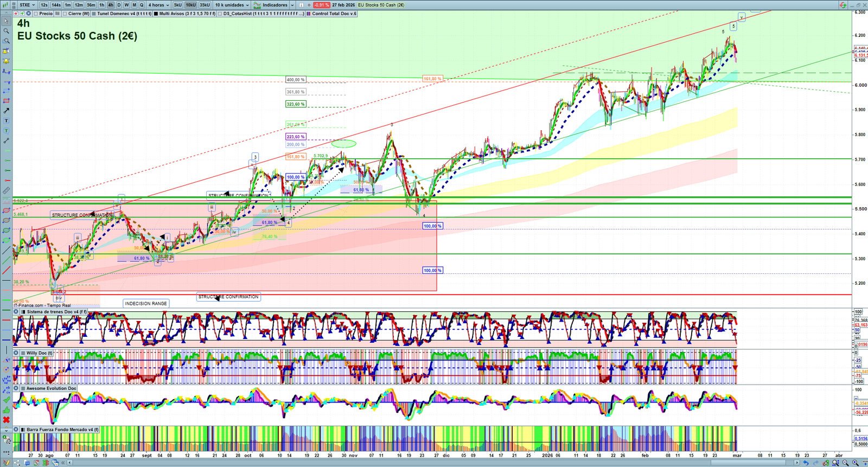This screenshot has width=868, height=467.
Task: Switch to the D daily timeframe tab
Action: 119,5
